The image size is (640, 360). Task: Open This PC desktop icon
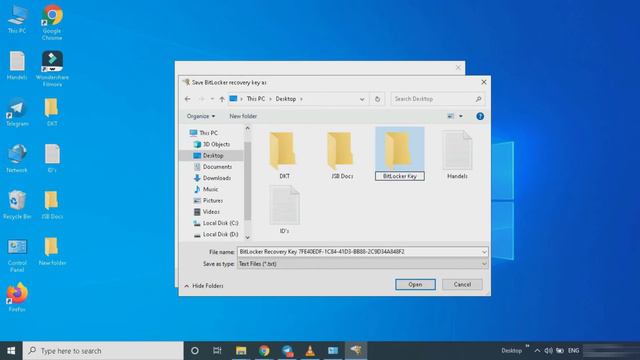click(x=17, y=19)
